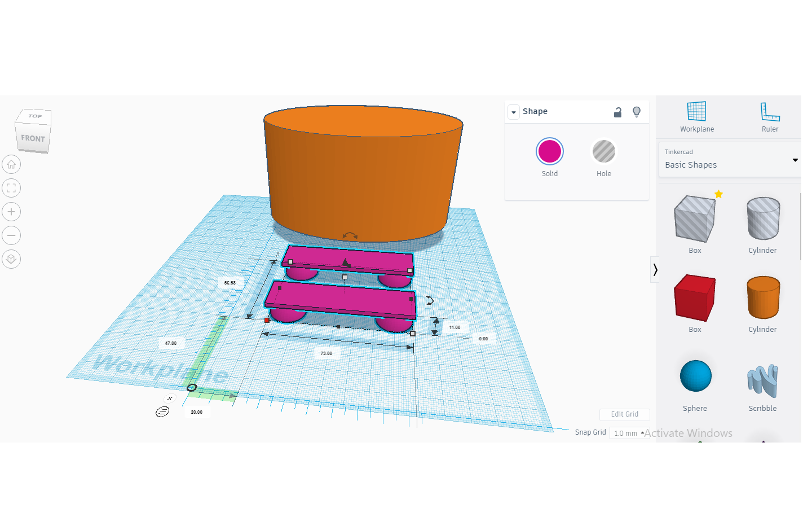The height and width of the screenshot is (508, 812).
Task: Pick the blue Sphere shape
Action: (695, 376)
